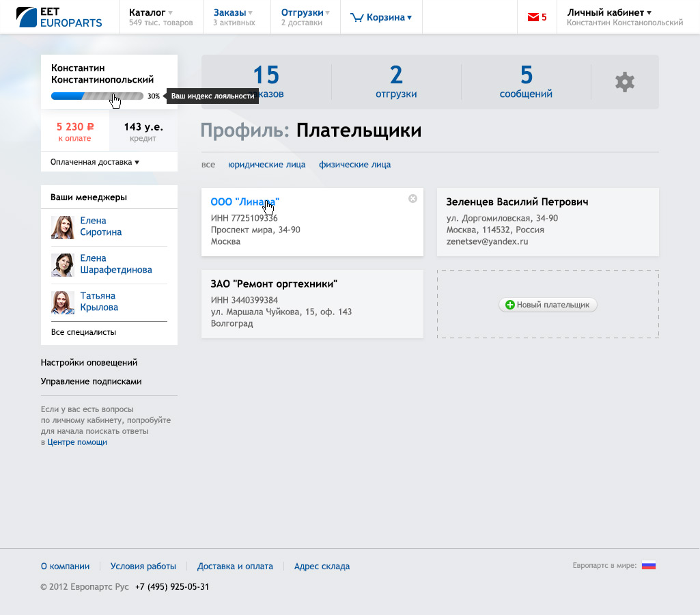This screenshot has width=700, height=615.
Task: Click the shopping cart Корзина icon
Action: [x=356, y=18]
